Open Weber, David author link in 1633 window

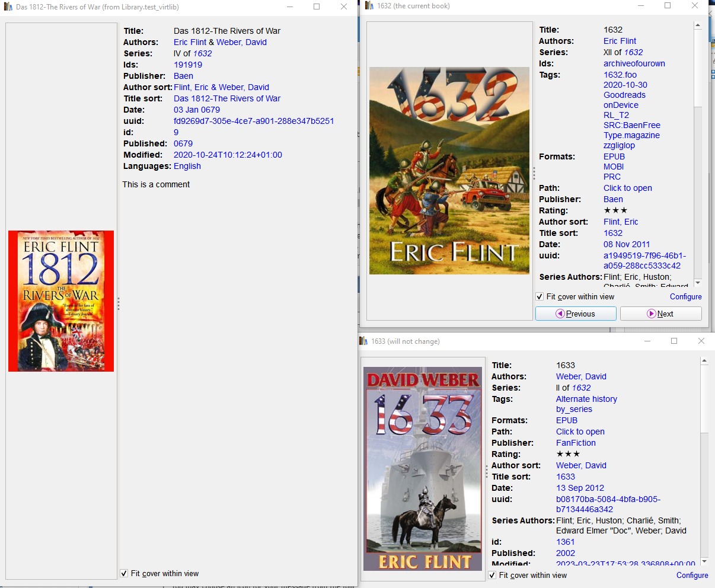(x=581, y=376)
